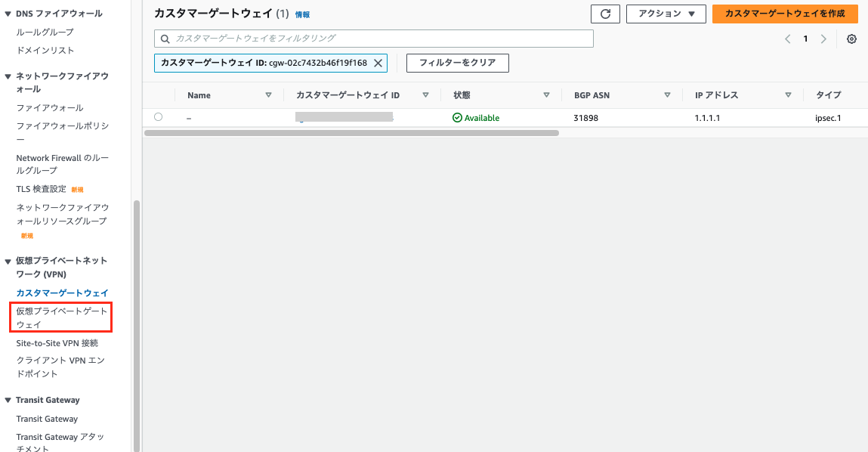The width and height of the screenshot is (868, 452).
Task: Remove the customer gateway ID filter chip
Action: point(378,63)
